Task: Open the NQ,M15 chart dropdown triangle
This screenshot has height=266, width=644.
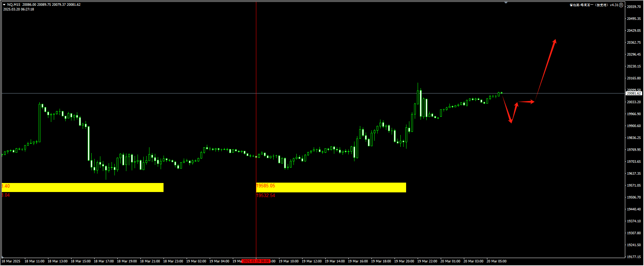Action: coord(4,5)
